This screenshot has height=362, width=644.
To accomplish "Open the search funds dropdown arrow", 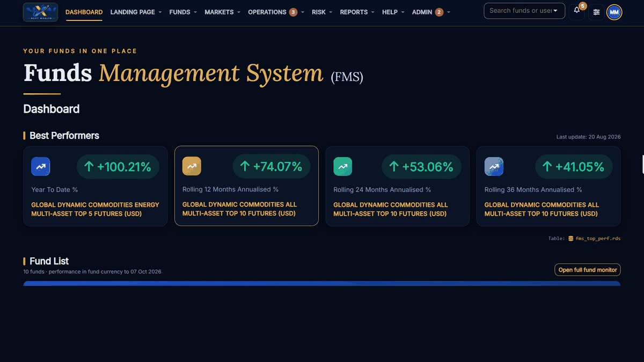I will tap(555, 11).
